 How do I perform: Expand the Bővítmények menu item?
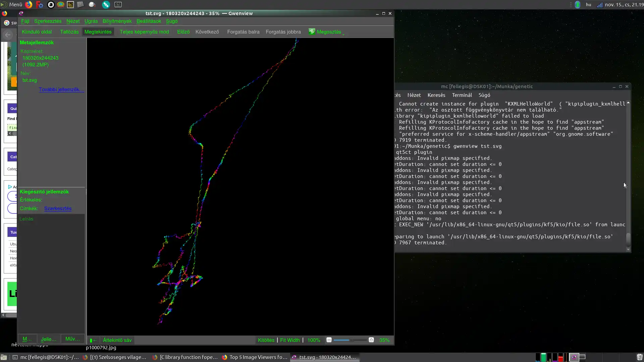(x=117, y=21)
